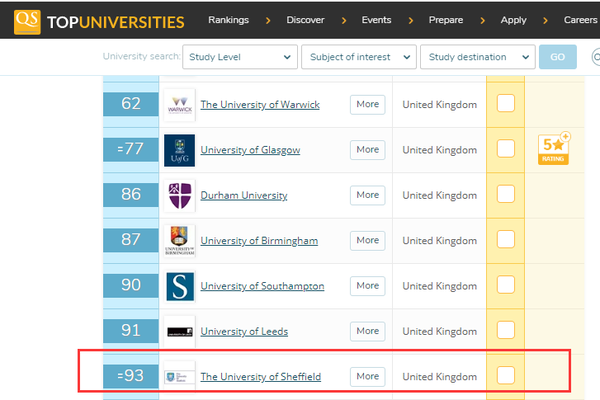The width and height of the screenshot is (600, 400).
Task: Click the University of Leeds logo
Action: 179,331
